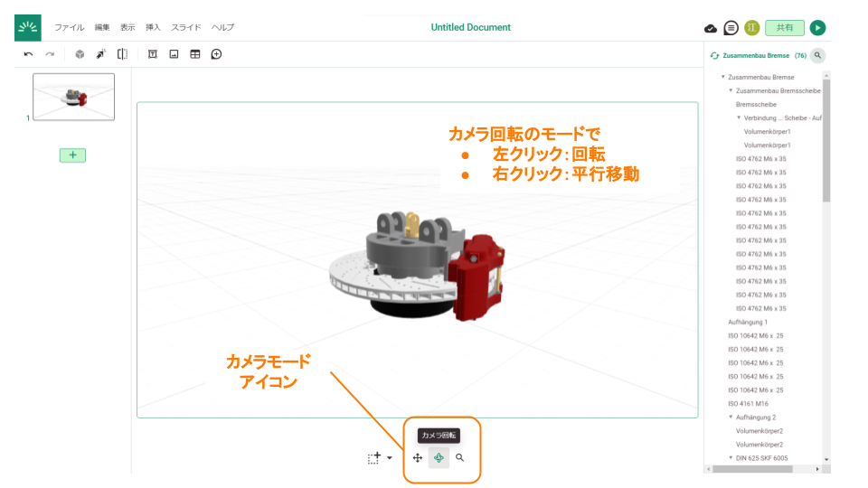Viewport: 868px width, 488px height.
Task: Click the refresh icon beside Zusammenbau Bremse header
Action: tap(714, 56)
